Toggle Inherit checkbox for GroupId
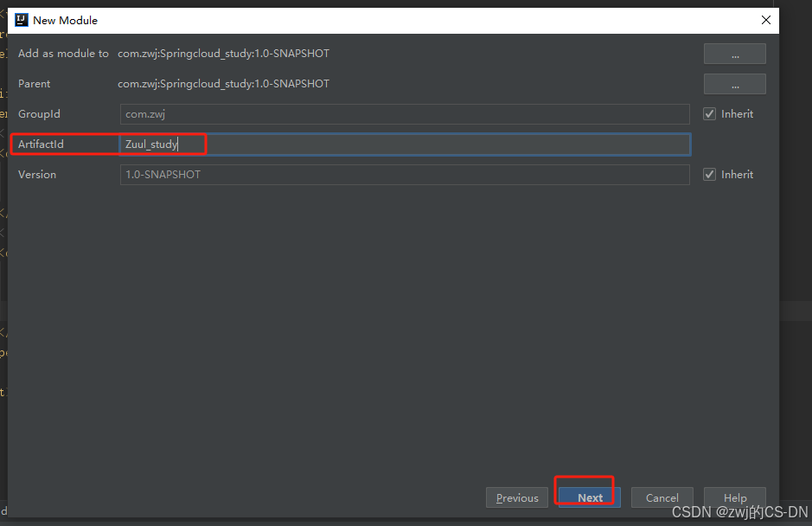This screenshot has width=812, height=526. click(x=709, y=114)
